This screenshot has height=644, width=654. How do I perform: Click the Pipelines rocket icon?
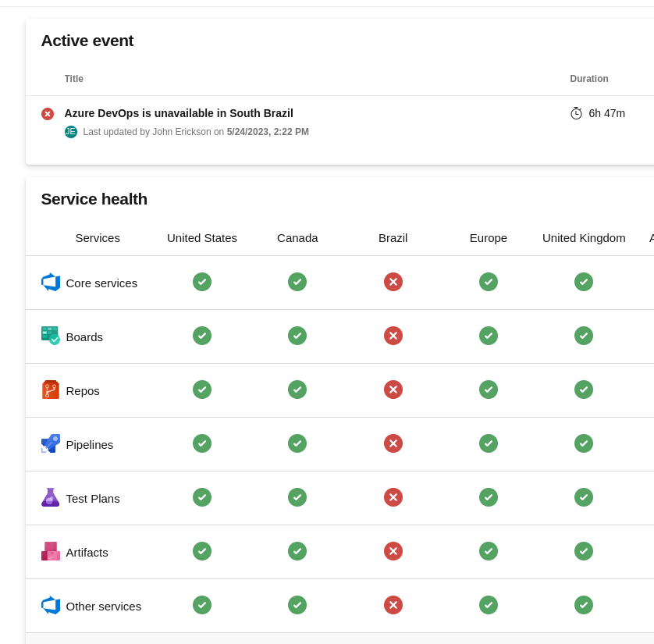coord(51,443)
